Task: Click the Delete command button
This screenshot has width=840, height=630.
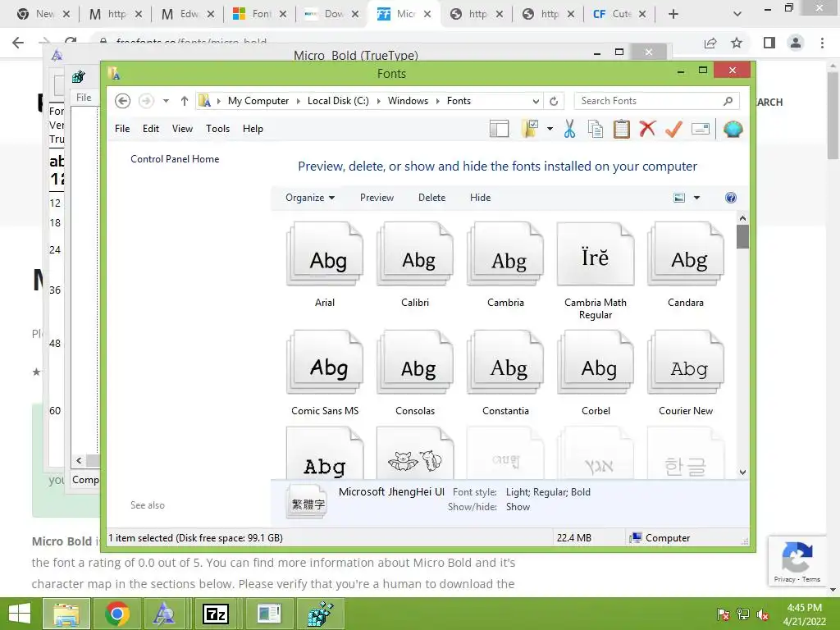Action: pos(431,198)
